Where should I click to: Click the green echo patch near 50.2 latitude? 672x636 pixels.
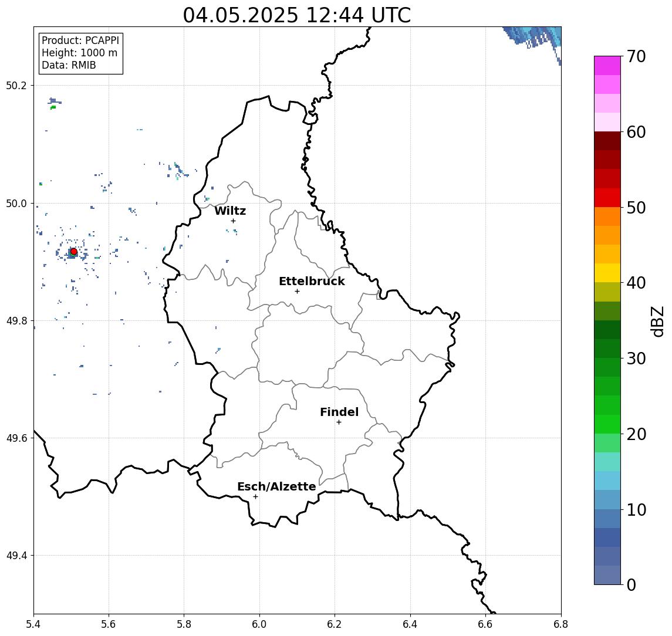point(53,107)
